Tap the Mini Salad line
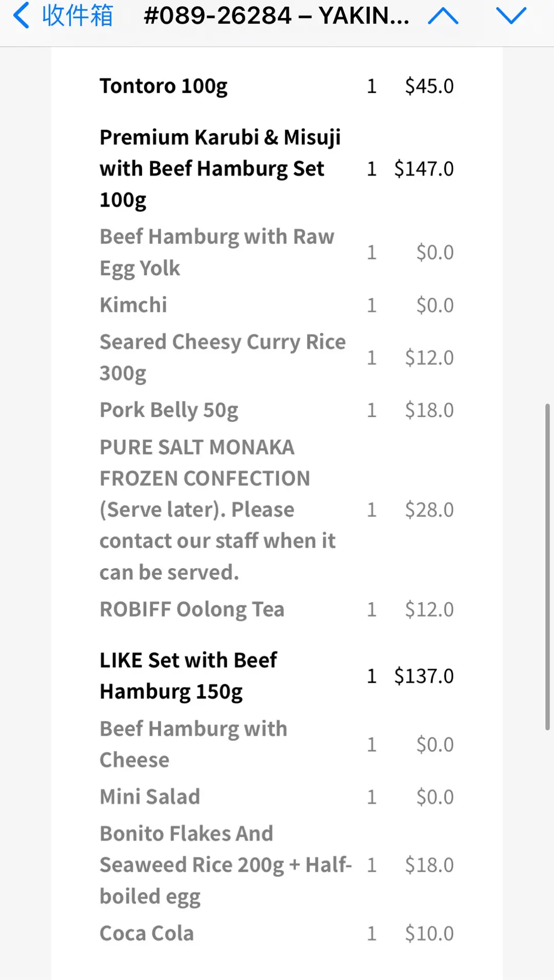The height and width of the screenshot is (980, 554). (x=150, y=797)
